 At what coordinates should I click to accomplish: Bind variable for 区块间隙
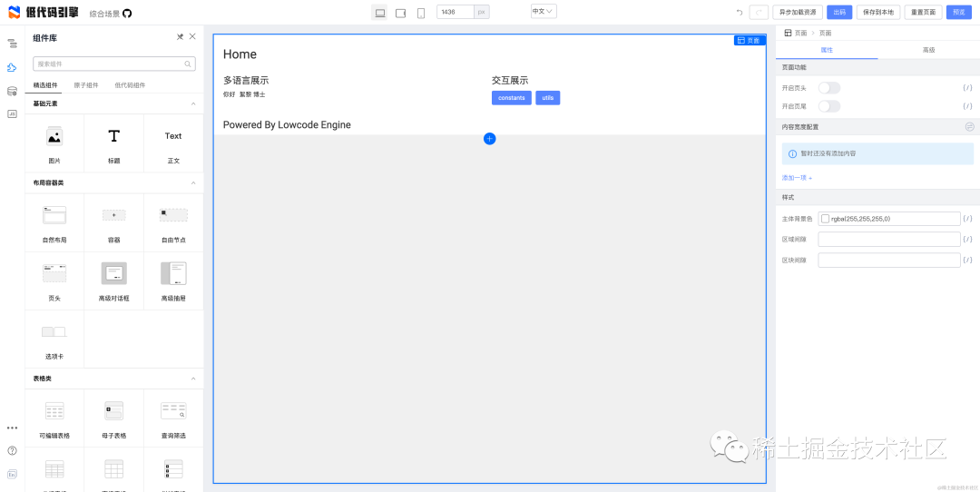pyautogui.click(x=967, y=260)
